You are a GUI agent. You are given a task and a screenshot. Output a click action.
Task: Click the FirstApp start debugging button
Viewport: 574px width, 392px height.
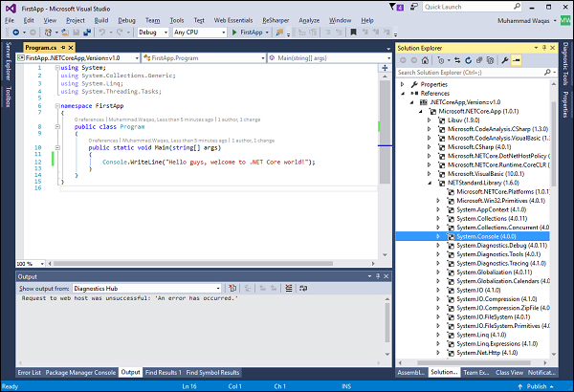pos(251,32)
